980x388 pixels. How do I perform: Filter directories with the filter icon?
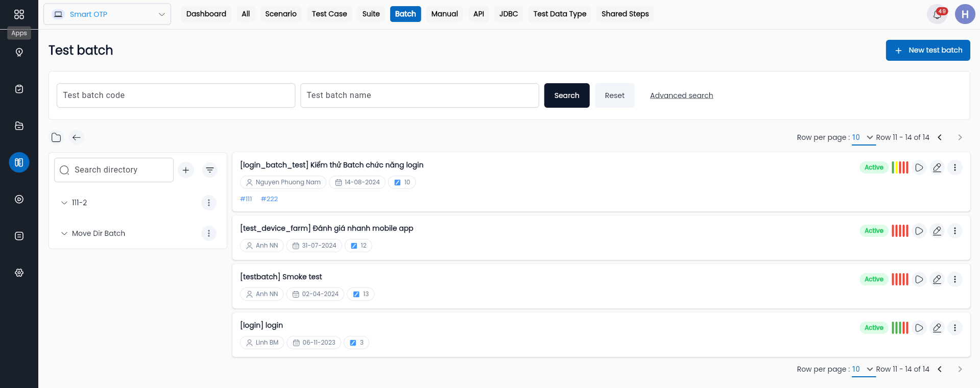[x=210, y=170]
